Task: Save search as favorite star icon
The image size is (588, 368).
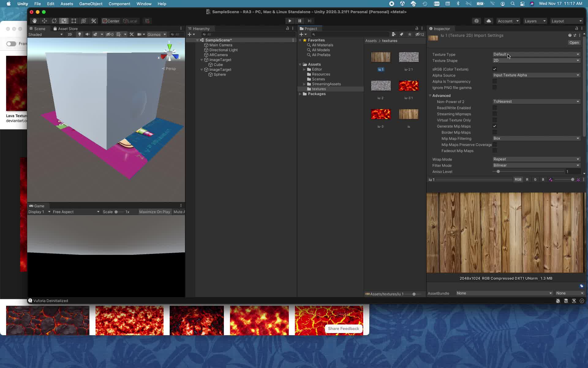Action: coord(409,34)
